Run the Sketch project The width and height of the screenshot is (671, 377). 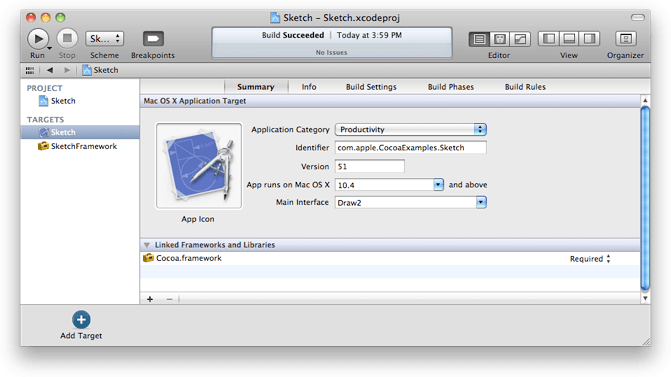tap(38, 39)
